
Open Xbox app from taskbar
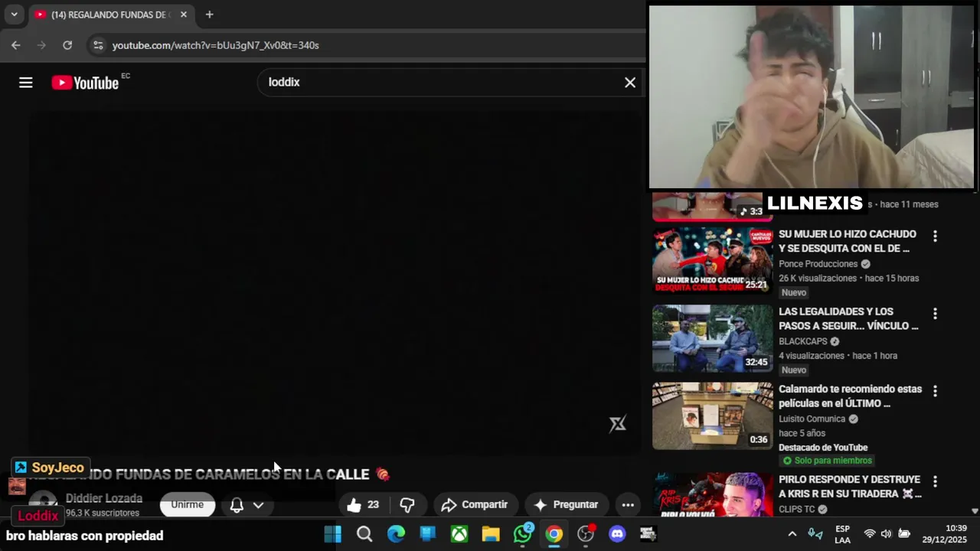pos(459,534)
